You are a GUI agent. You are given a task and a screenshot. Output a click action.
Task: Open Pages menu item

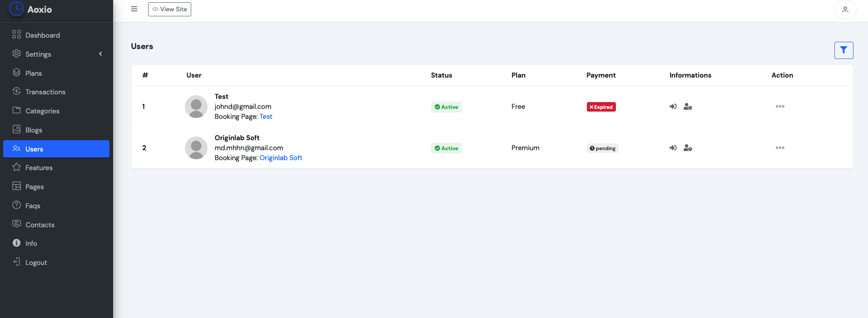coord(56,186)
